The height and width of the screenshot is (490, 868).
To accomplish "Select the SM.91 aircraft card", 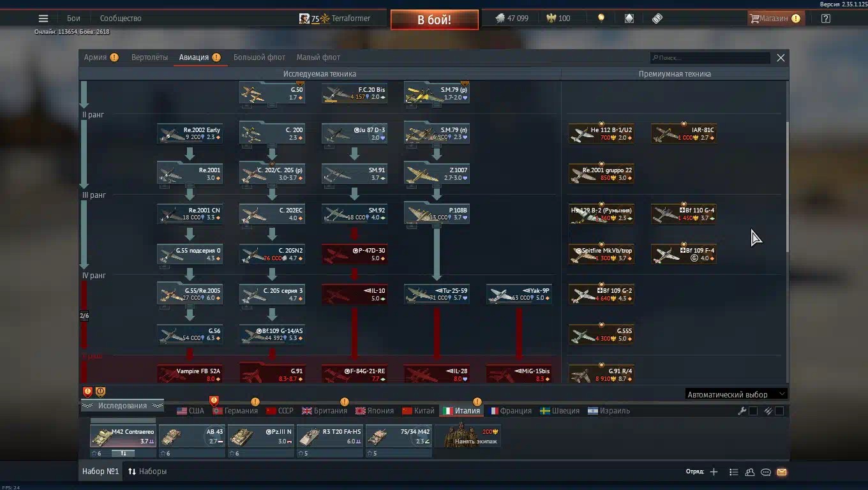I will pyautogui.click(x=354, y=174).
